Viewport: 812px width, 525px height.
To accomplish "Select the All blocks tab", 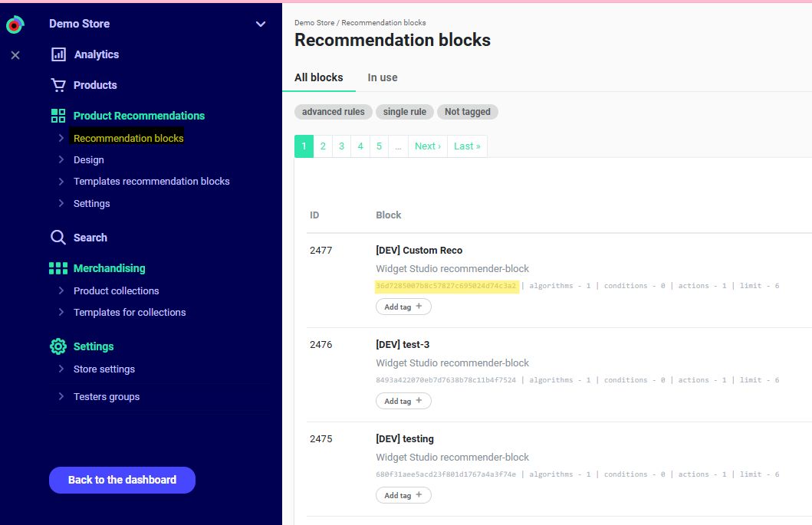I will (x=318, y=77).
